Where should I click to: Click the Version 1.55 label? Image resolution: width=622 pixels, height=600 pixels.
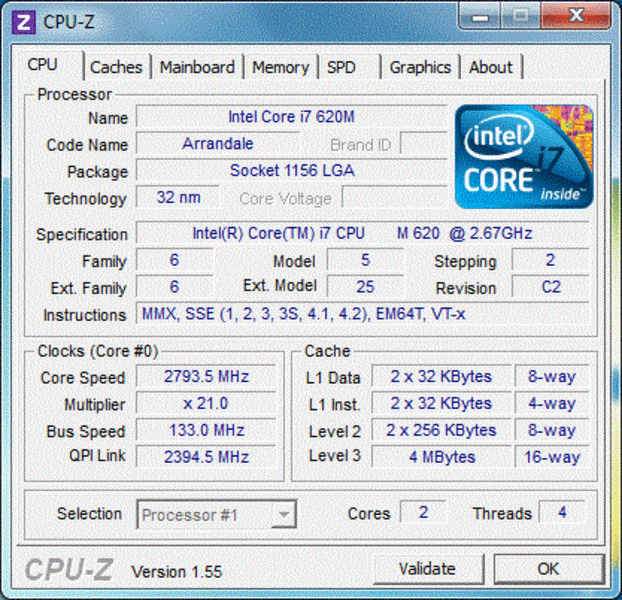177,572
